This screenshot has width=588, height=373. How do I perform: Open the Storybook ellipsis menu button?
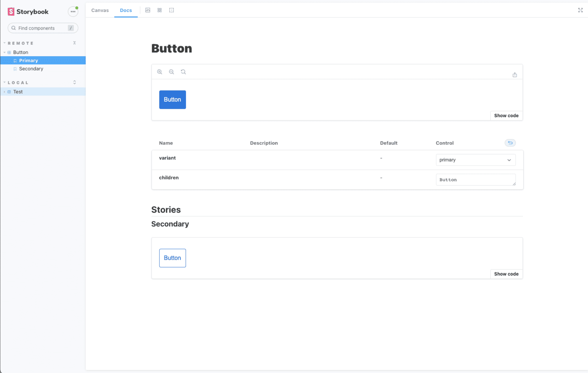(x=73, y=12)
